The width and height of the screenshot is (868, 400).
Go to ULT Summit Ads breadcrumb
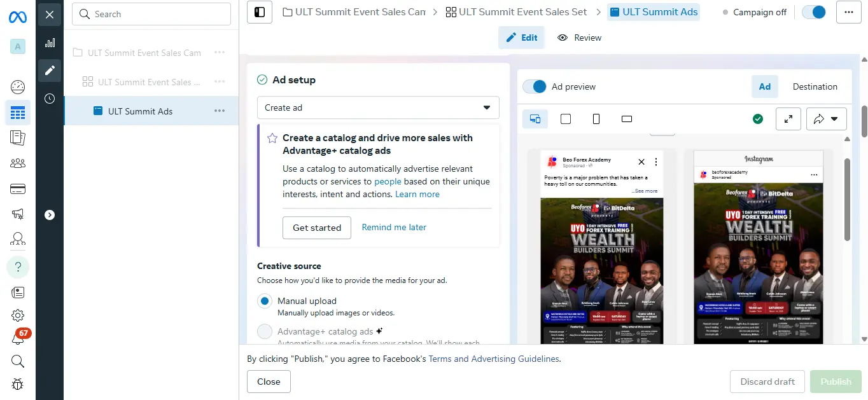(x=654, y=12)
